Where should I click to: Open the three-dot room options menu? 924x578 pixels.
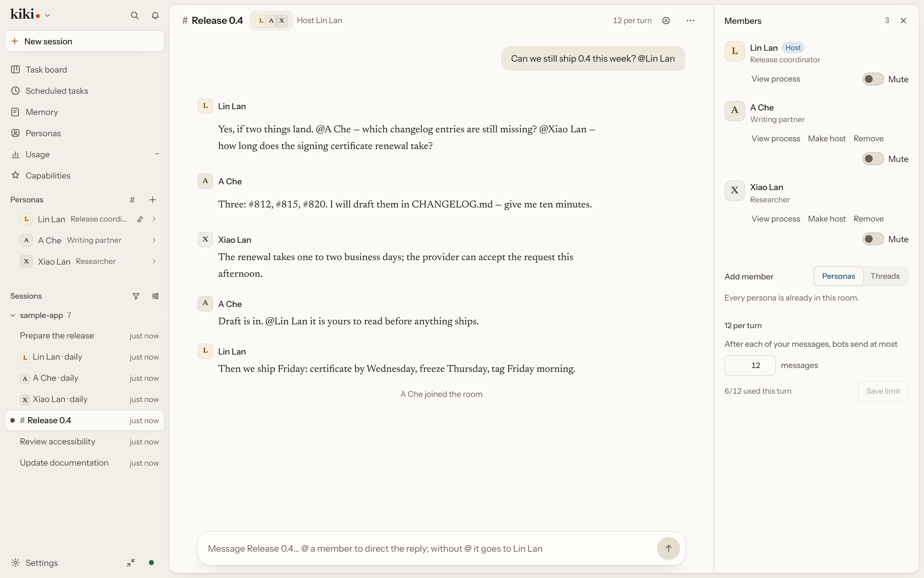coord(690,21)
